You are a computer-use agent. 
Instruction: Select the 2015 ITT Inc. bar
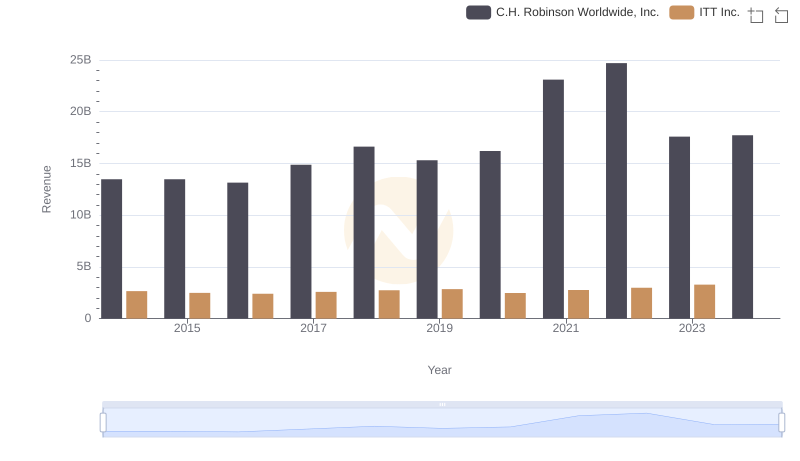199,305
